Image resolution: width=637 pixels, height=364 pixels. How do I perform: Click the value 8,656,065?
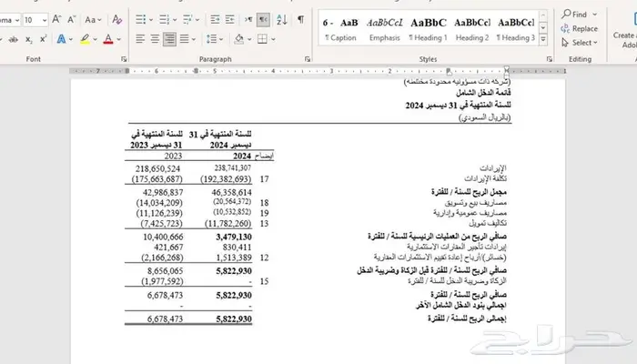[x=165, y=271]
